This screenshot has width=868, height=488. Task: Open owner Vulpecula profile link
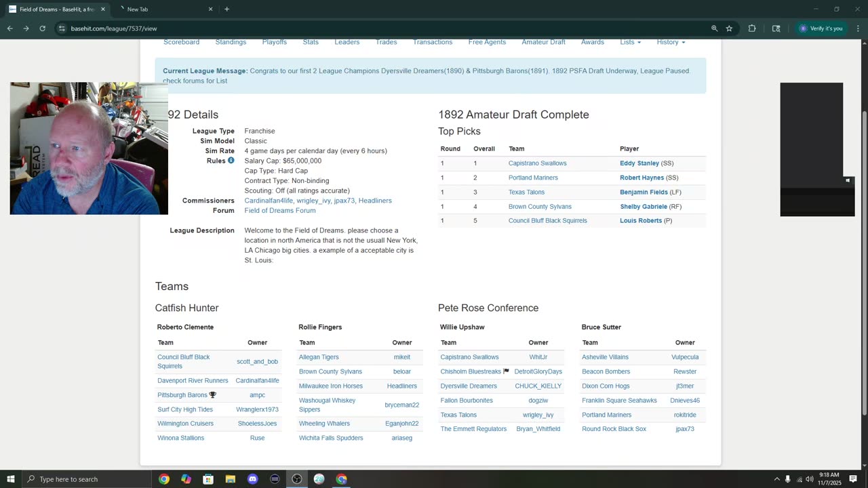tap(685, 357)
